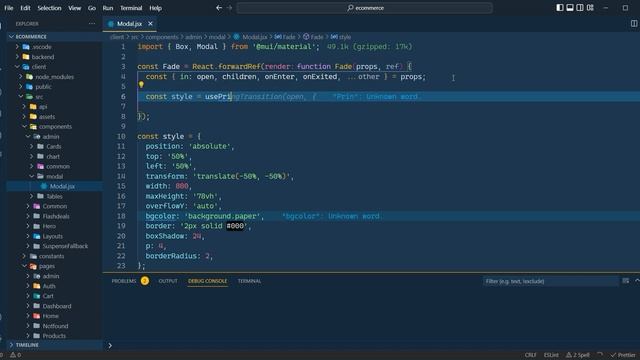Collapse the src folder
640x360 pixels.
coord(54,97)
